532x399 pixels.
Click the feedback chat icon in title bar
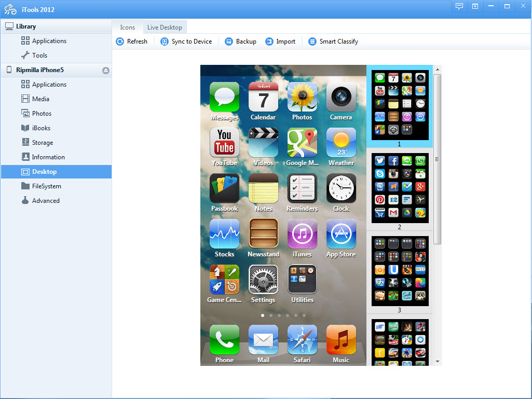[459, 6]
